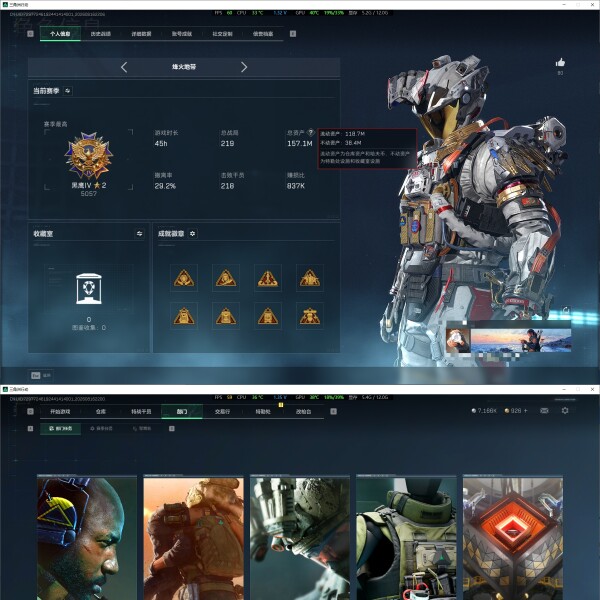Screen dimensions: 600x600
Task: Open the settings gear icon in lower window
Action: coord(565,410)
